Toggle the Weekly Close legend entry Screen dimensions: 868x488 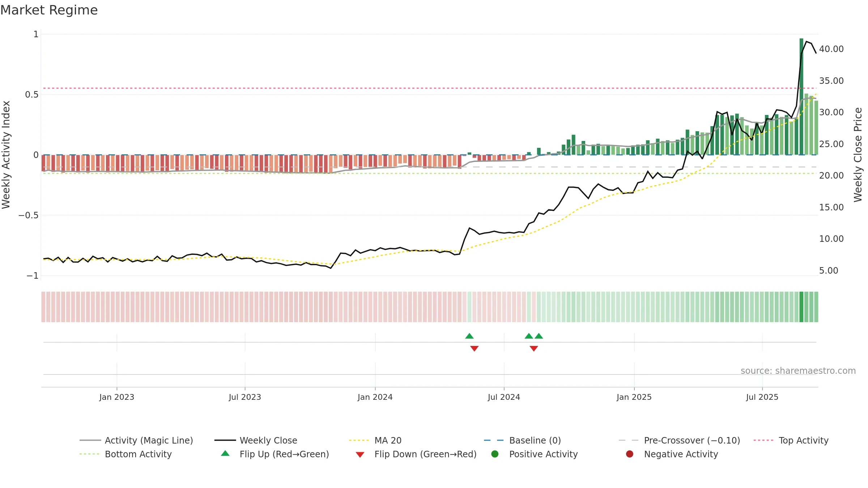(x=256, y=440)
